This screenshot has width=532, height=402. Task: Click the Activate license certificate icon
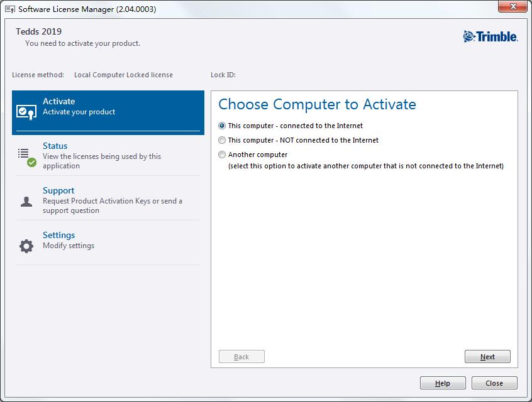(x=26, y=112)
